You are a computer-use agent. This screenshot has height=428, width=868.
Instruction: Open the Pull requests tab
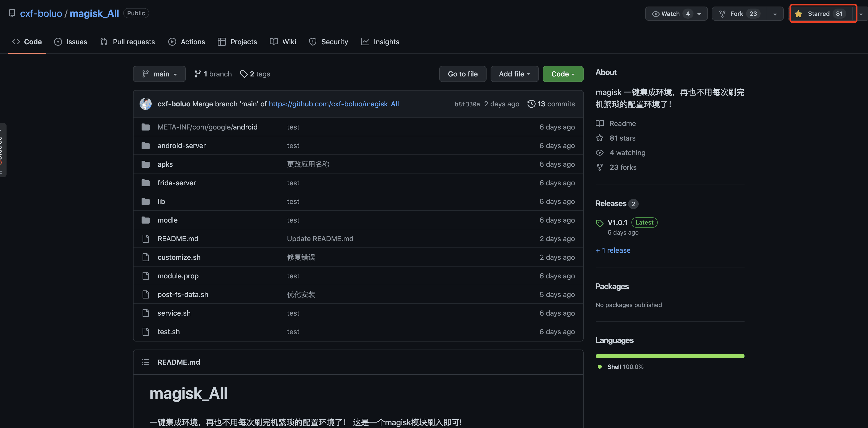127,42
